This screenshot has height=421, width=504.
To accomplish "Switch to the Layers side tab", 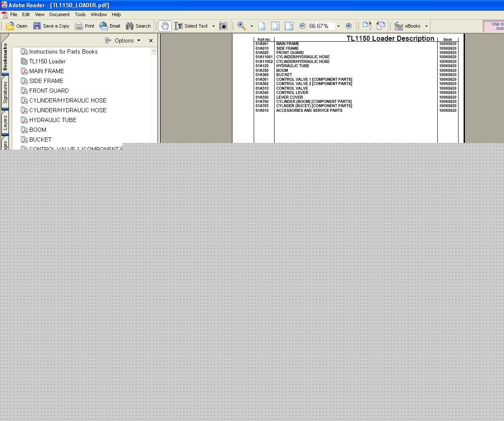I will pyautogui.click(x=5, y=123).
